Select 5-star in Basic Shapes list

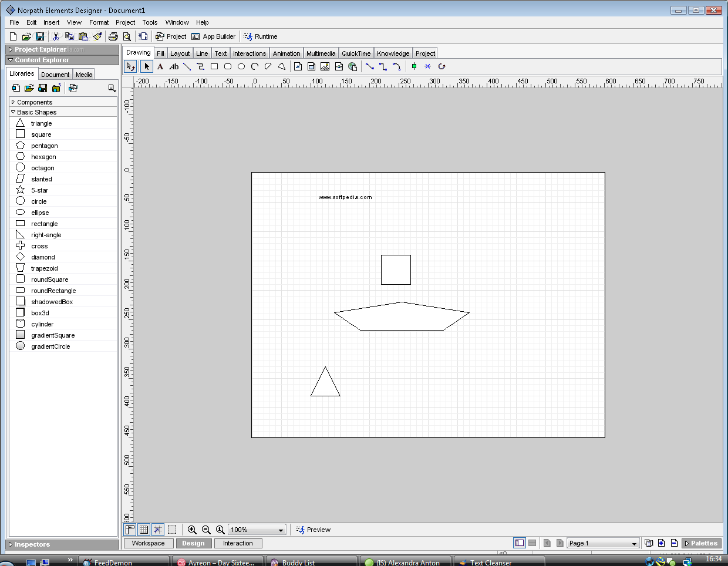(63, 190)
